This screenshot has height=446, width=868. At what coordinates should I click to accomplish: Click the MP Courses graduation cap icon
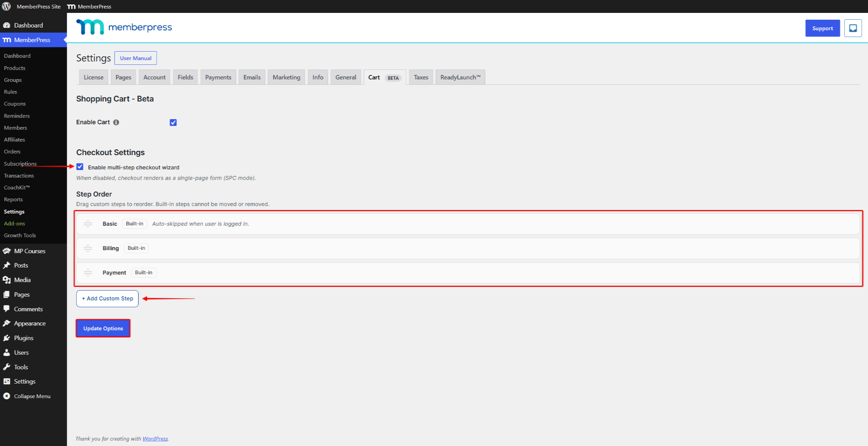(x=6, y=251)
